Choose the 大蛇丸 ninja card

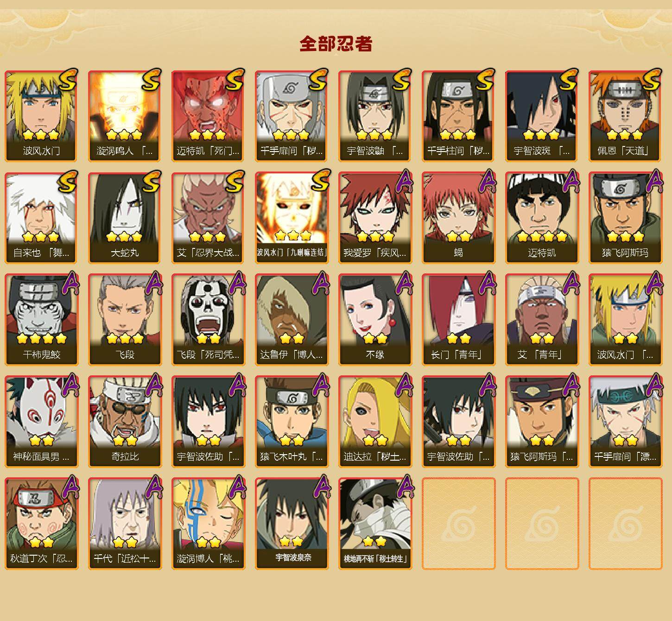tap(125, 218)
